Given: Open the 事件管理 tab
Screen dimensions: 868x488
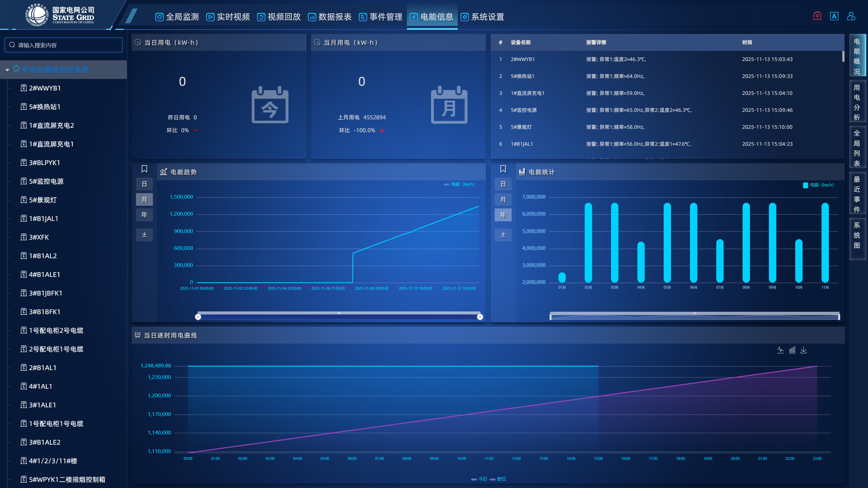Looking at the screenshot, I should tap(380, 17).
